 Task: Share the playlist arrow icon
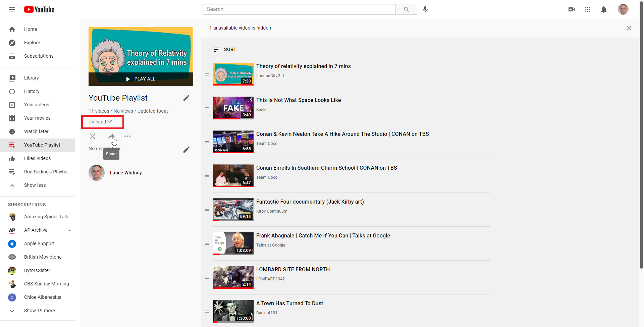tap(111, 136)
